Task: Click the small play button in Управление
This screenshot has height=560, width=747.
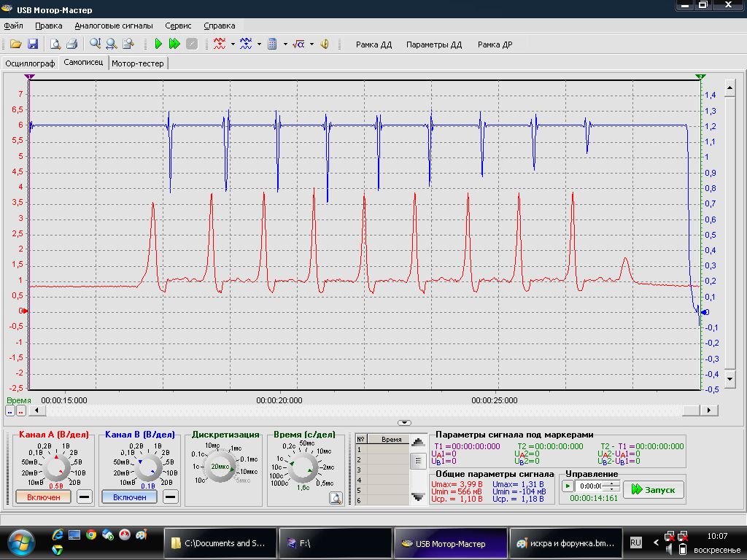Action: point(568,486)
